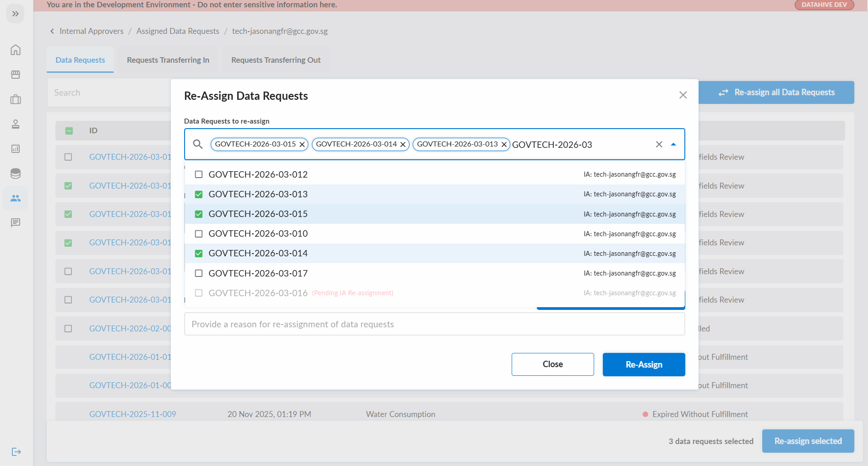Open Assigned Data Requests breadcrumb link

(x=178, y=31)
